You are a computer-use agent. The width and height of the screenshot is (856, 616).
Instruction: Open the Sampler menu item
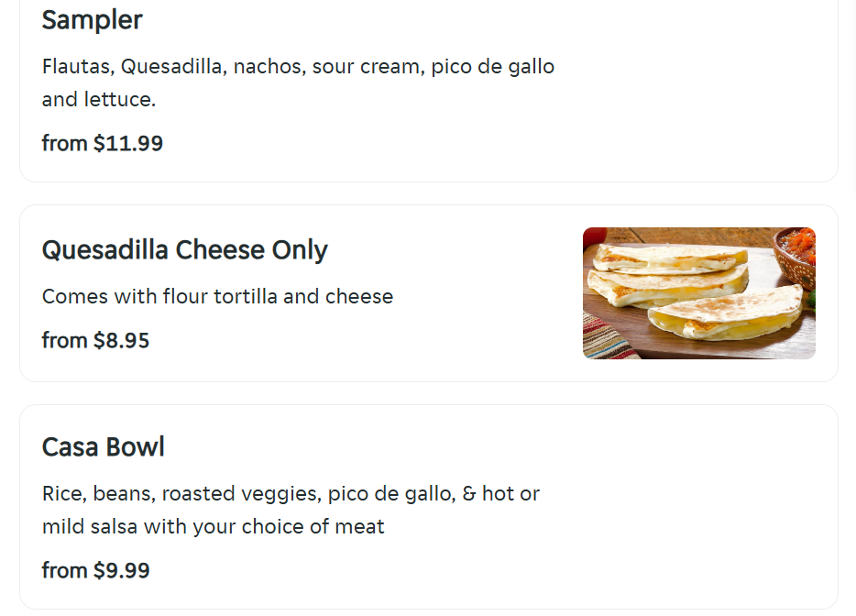[93, 19]
